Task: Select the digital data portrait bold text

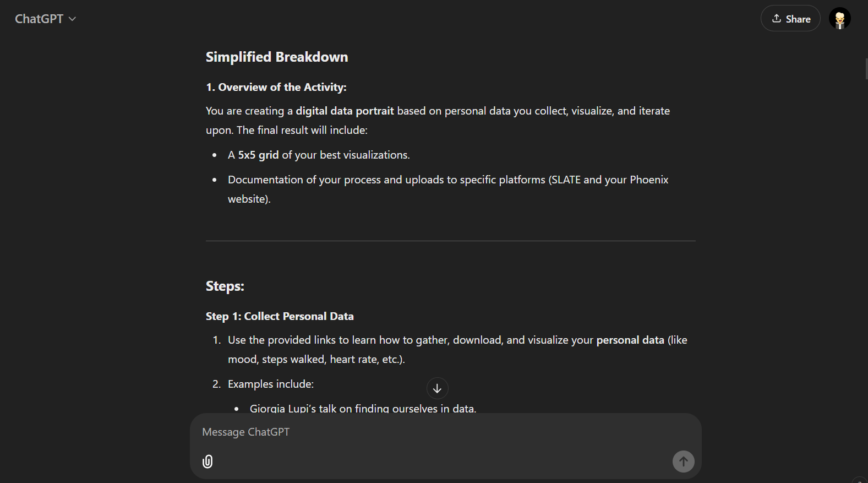Action: 344,111
